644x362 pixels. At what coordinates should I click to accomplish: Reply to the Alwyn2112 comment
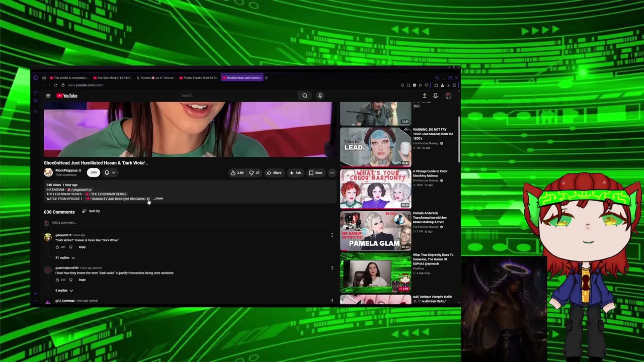pyautogui.click(x=82, y=247)
